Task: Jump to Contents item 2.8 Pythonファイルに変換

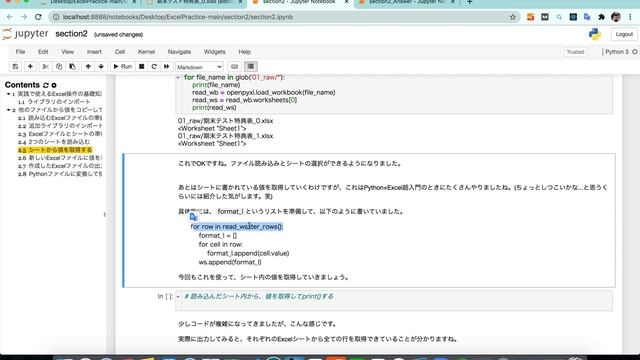Action: point(60,174)
